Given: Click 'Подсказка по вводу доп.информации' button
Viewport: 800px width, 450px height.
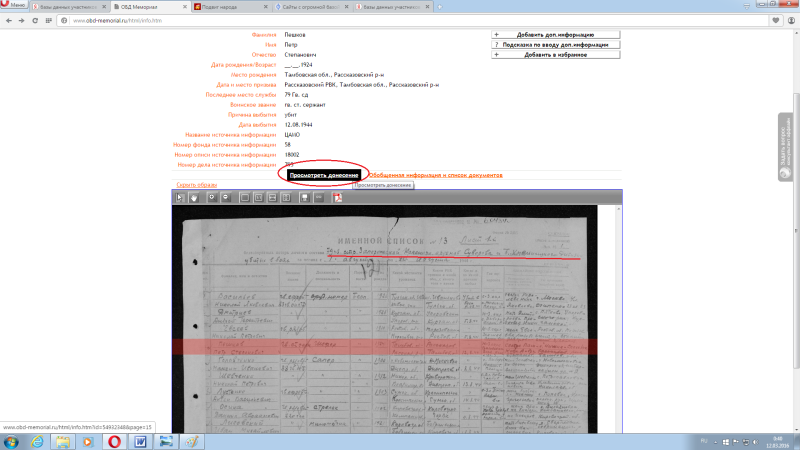Looking at the screenshot, I should pyautogui.click(x=556, y=45).
